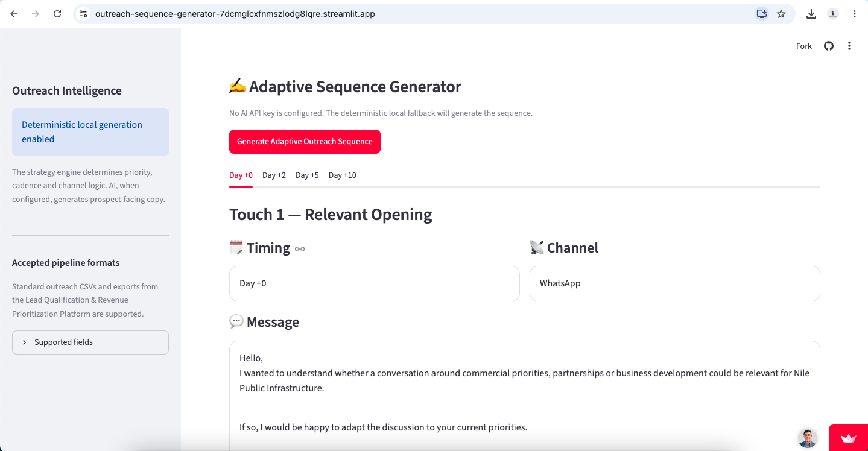This screenshot has width=868, height=451.
Task: Open the app creator avatar at the bottom right
Action: tap(808, 438)
